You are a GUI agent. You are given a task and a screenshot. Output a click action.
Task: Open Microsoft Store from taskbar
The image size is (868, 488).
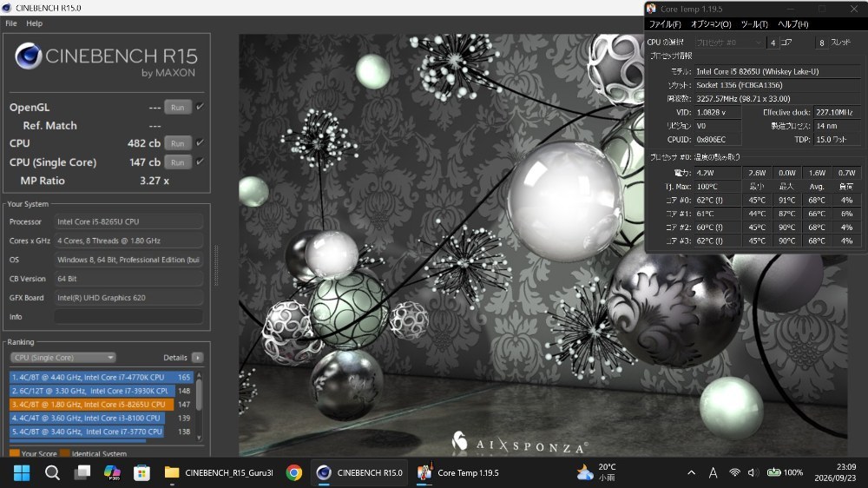(141, 473)
